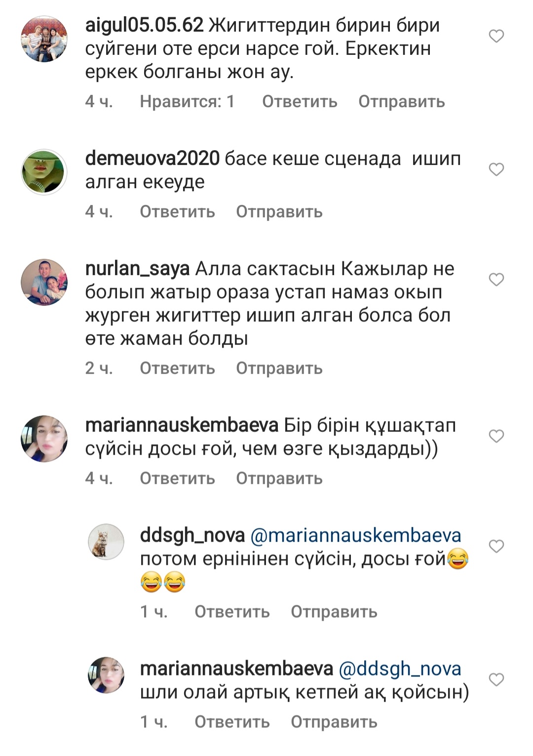The height and width of the screenshot is (756, 533).
Task: Open the demeuova2020 username link
Action: pyautogui.click(x=152, y=159)
